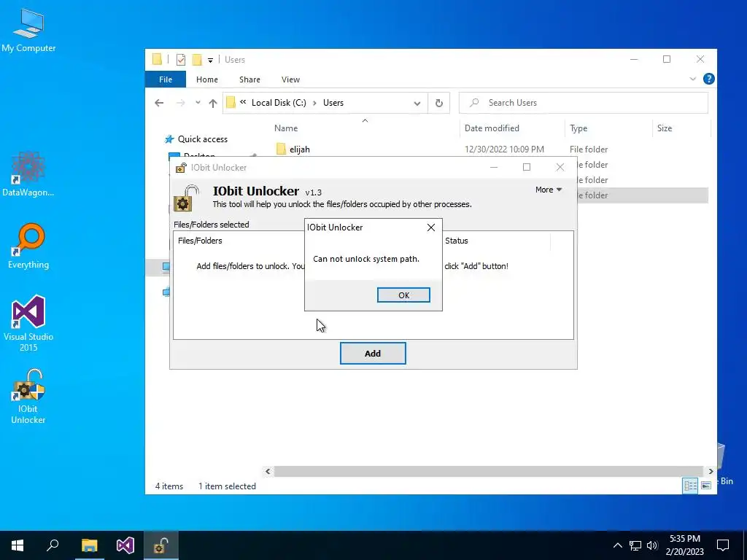This screenshot has width=747, height=560.
Task: Maximize the IObit Unlocker window
Action: point(527,167)
